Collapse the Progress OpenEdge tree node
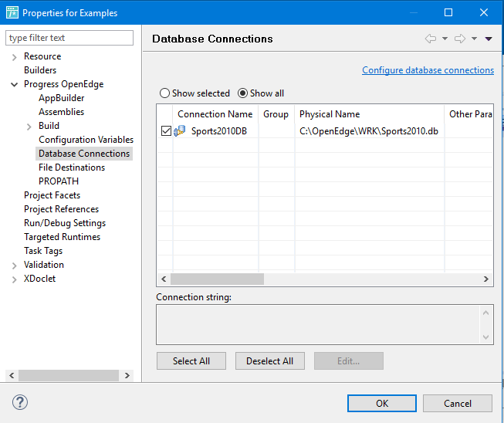The image size is (504, 423). click(14, 85)
